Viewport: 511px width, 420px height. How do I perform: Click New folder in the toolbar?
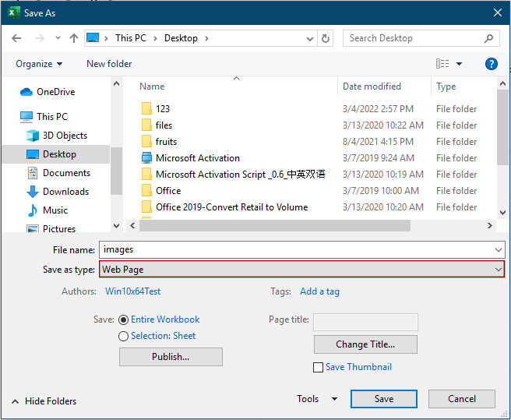109,64
